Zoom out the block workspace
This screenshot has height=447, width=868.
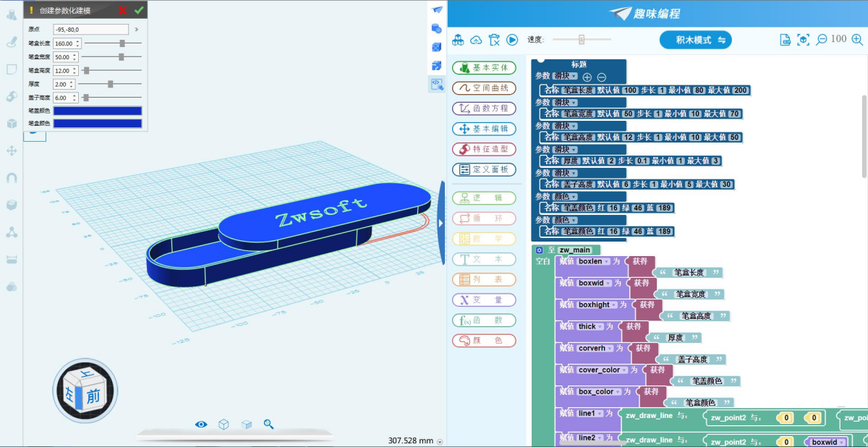click(822, 40)
